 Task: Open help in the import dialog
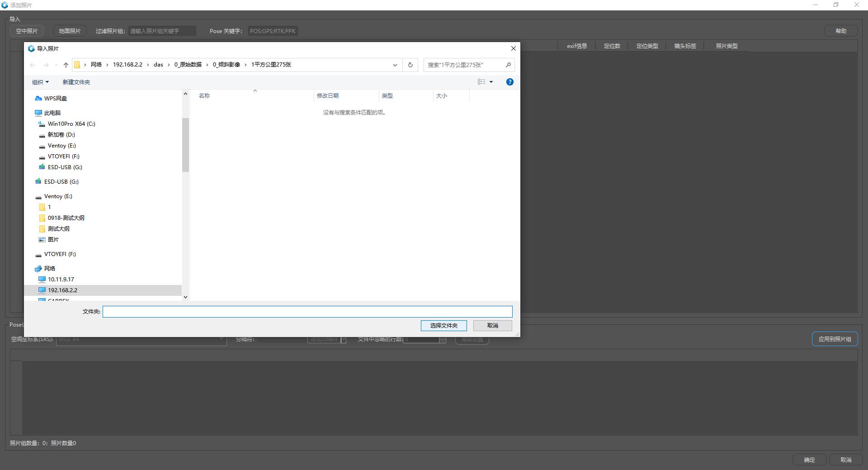coord(509,82)
